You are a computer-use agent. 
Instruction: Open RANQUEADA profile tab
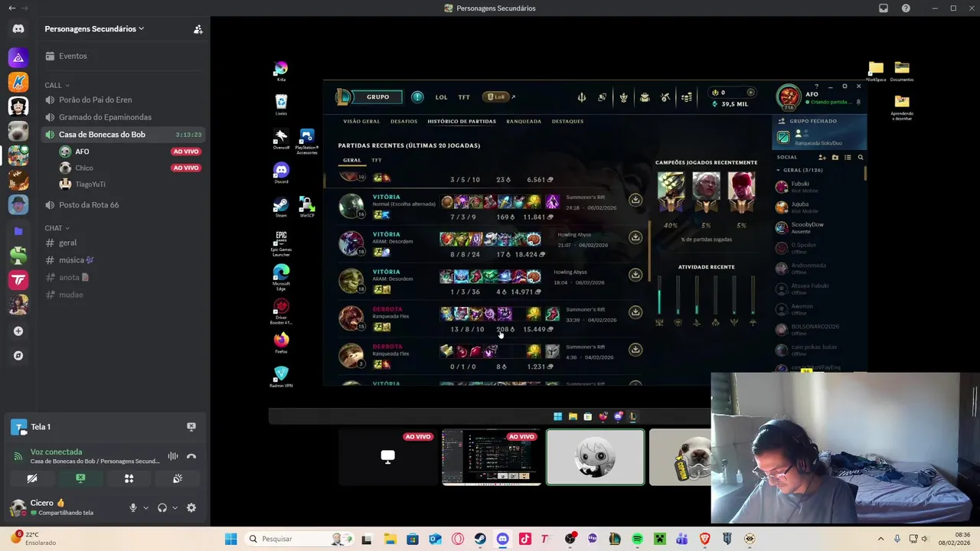tap(524, 121)
